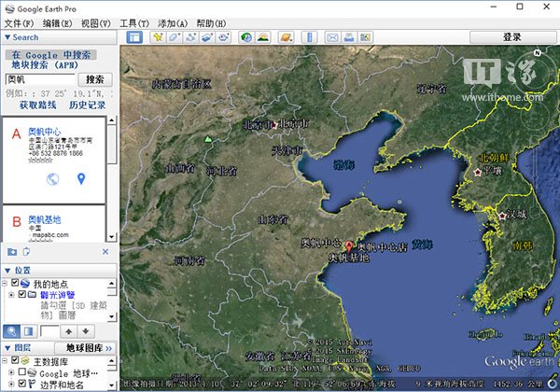
Task: Open the 地球图库 gallery button
Action: tap(85, 348)
